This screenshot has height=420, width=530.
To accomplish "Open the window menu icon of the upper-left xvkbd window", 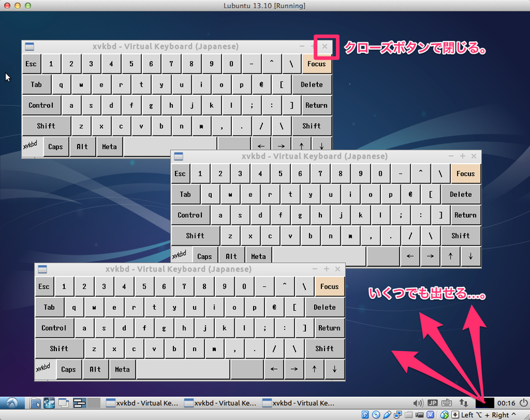I will coord(29,46).
